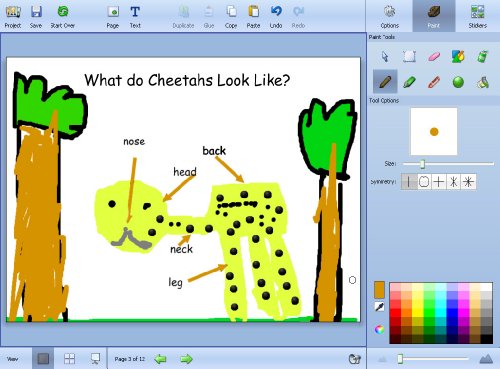The image size is (500, 369).
Task: Click the current orange color swatch
Action: coord(379,290)
